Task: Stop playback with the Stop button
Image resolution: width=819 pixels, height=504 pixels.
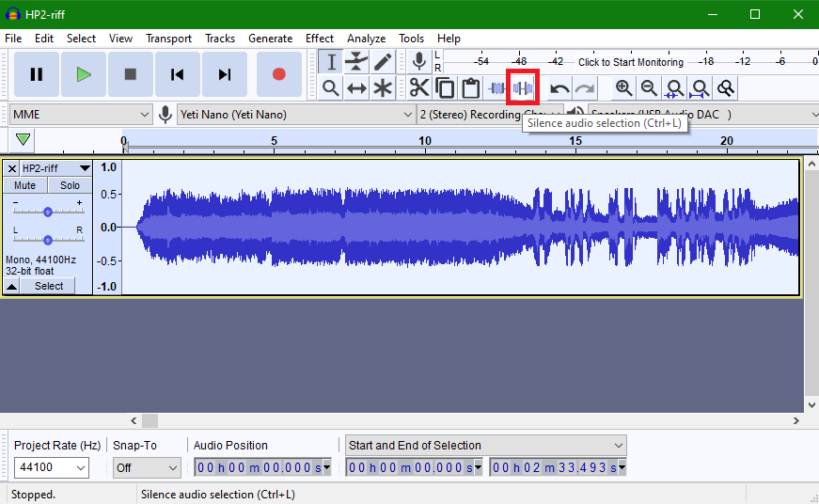Action: pos(131,74)
